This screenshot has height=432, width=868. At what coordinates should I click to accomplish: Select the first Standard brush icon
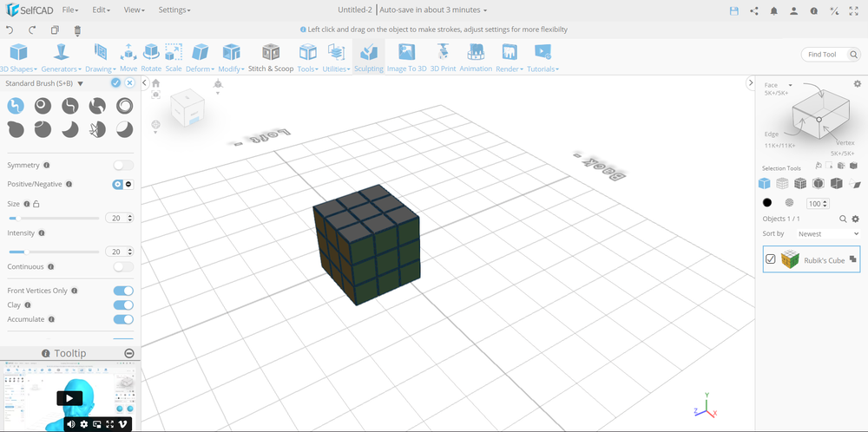[16, 105]
